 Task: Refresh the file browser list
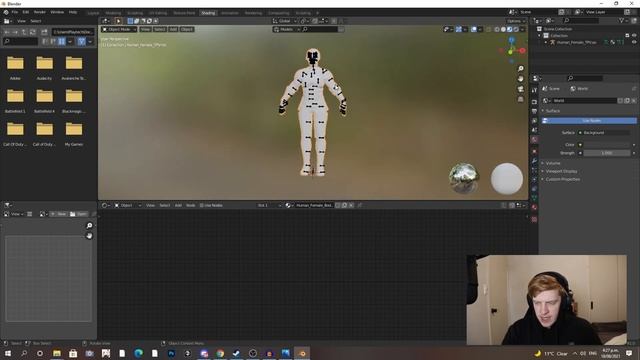coord(33,32)
